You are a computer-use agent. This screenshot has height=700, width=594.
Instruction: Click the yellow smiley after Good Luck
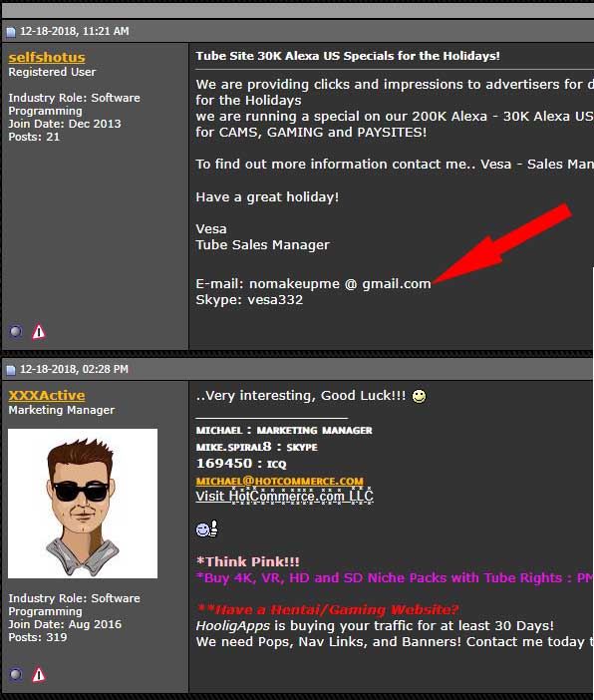coord(419,396)
